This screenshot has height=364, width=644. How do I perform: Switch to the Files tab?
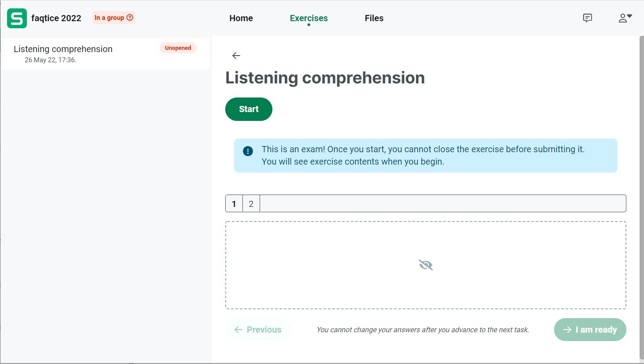[x=374, y=18]
